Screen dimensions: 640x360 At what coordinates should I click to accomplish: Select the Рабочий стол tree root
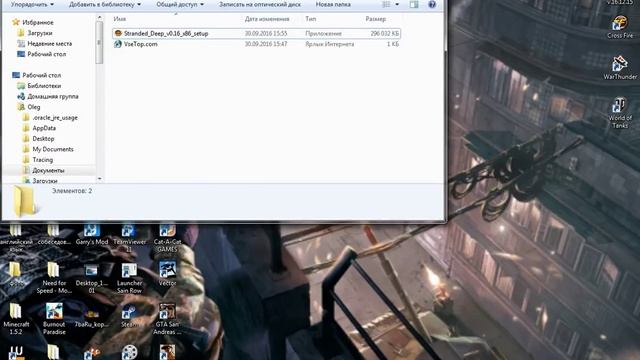(x=36, y=76)
